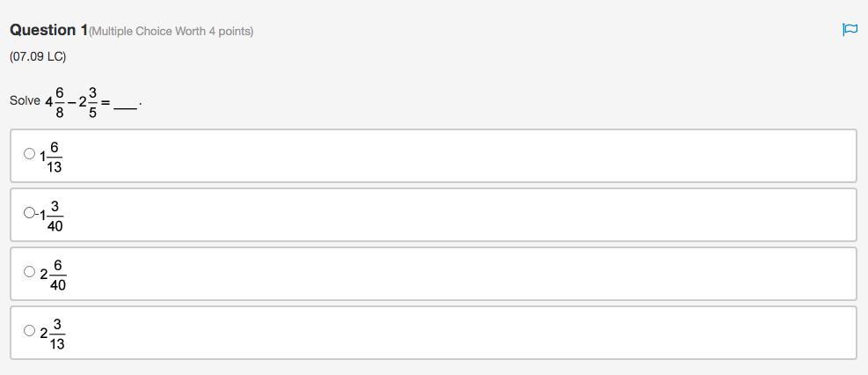Click the "(07.09 LC)" lesson code

[38, 56]
